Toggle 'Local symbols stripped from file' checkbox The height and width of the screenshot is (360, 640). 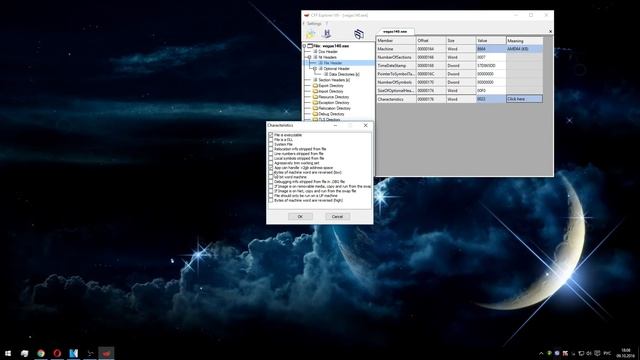coord(271,158)
